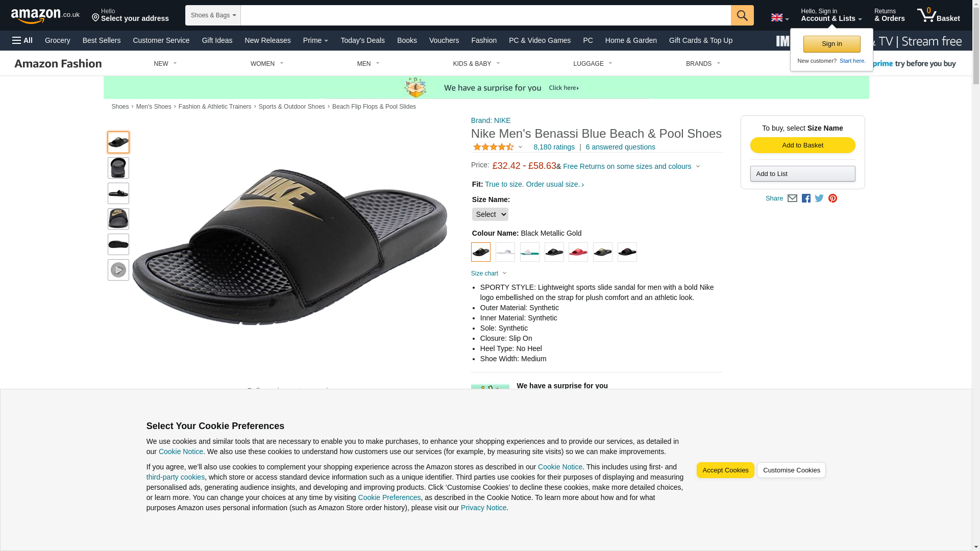Screen dimensions: 980x551
Task: Open the WOMEN fashion menu
Action: tap(266, 64)
